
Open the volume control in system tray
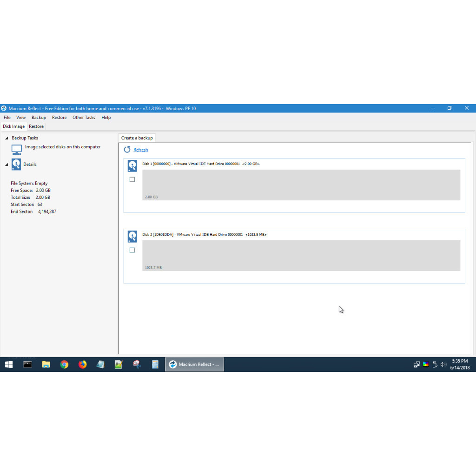(443, 364)
